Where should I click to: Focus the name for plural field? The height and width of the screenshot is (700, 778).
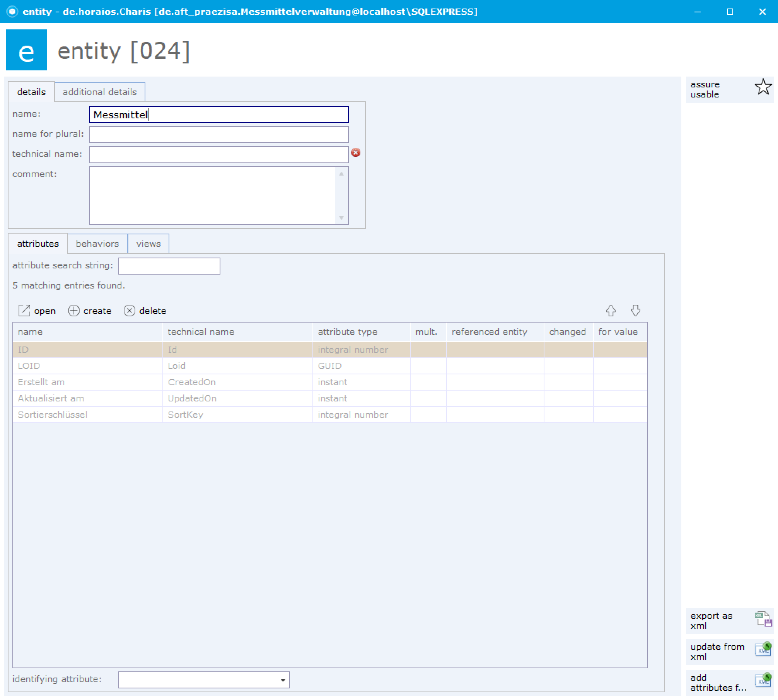point(219,135)
